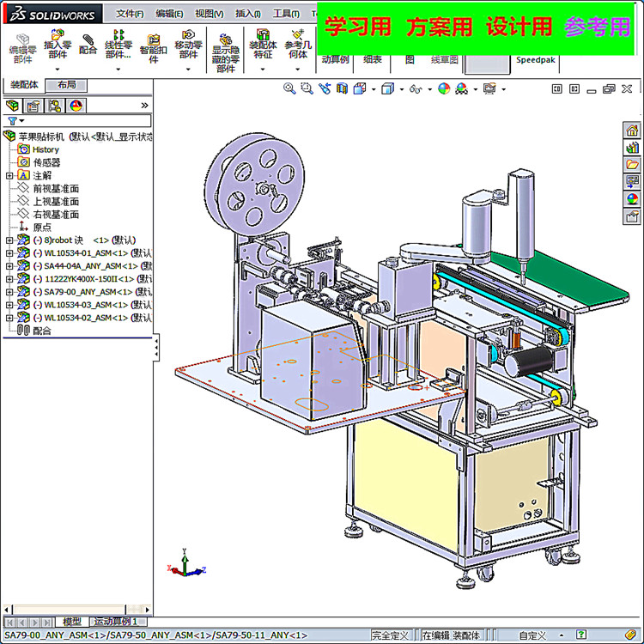Open the 工具(T) Tools menu
Screen dimensions: 644x644
point(286,14)
